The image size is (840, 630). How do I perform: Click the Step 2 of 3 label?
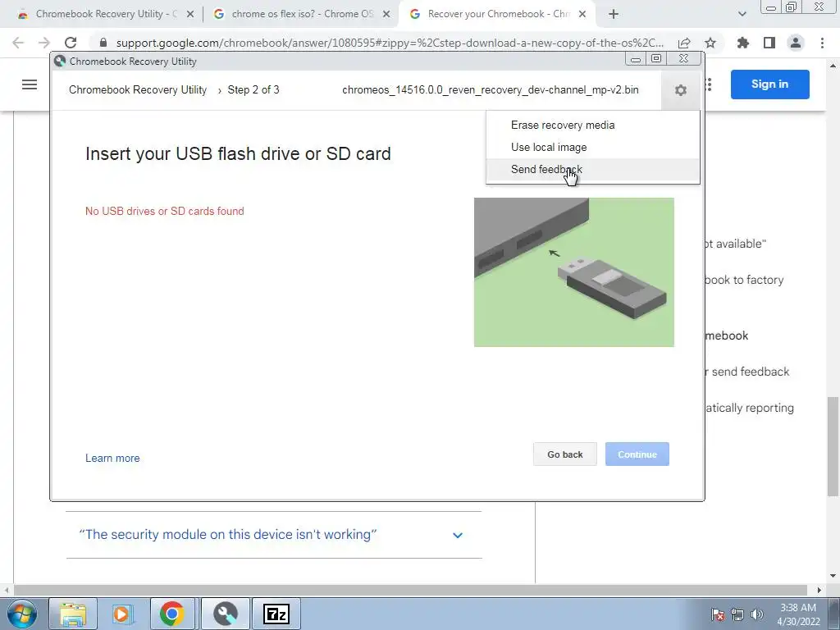[x=253, y=90]
